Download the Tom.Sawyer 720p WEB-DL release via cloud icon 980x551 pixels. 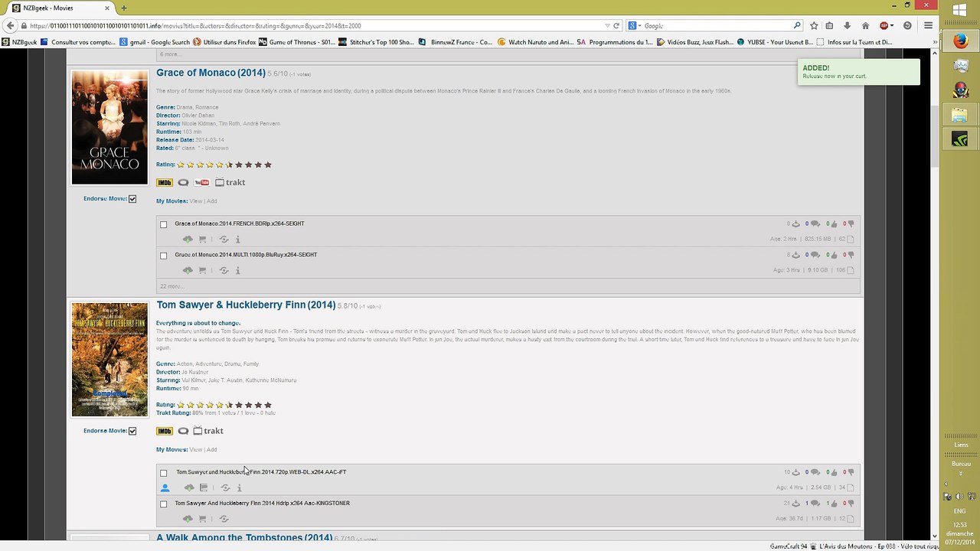(x=189, y=487)
